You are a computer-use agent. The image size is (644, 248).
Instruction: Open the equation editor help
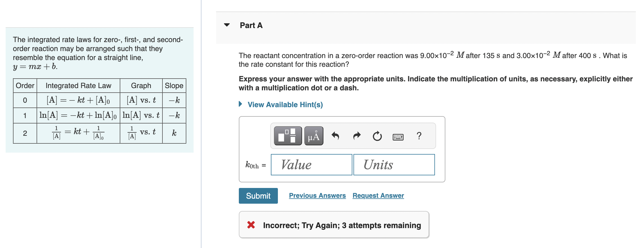click(x=419, y=136)
